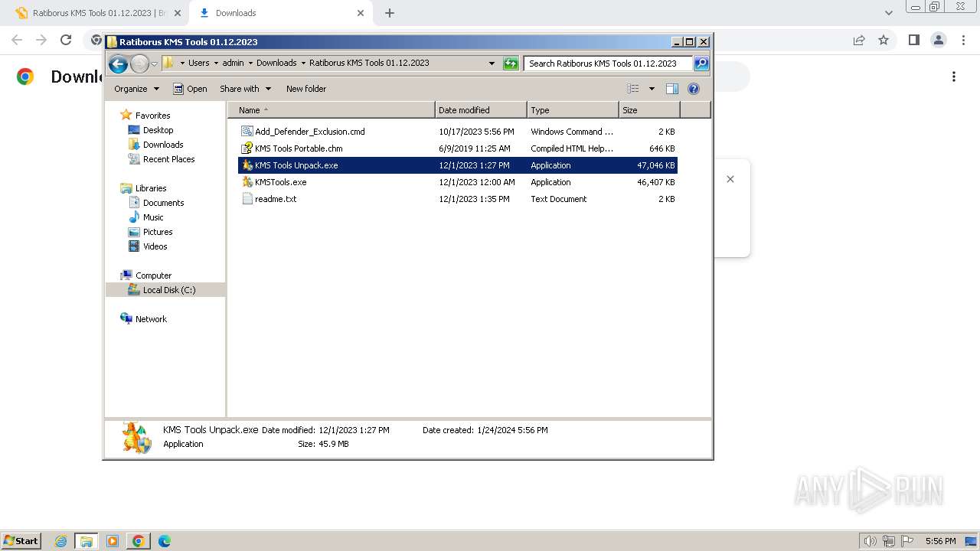The height and width of the screenshot is (551, 980).
Task: Select the readme.txt file icon
Action: click(247, 199)
